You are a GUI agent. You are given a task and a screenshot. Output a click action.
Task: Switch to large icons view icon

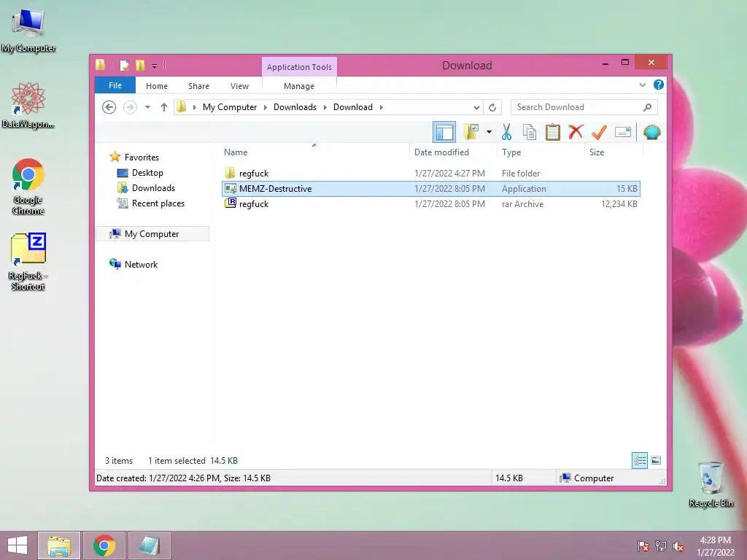point(656,461)
